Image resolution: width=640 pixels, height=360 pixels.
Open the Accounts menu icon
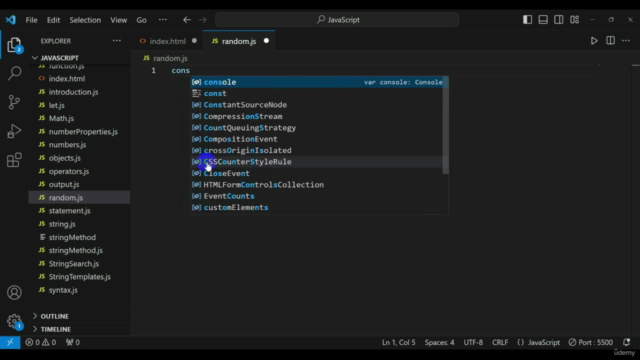pos(14,293)
